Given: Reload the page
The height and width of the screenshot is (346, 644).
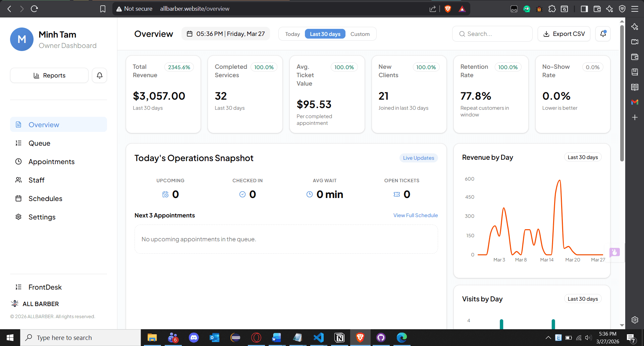Looking at the screenshot, I should 34,9.
